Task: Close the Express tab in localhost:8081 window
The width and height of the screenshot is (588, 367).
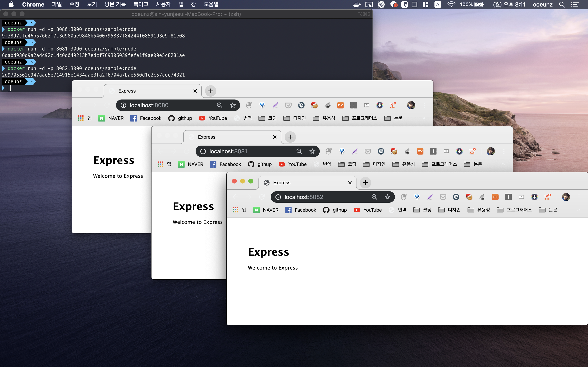Action: coord(275,137)
